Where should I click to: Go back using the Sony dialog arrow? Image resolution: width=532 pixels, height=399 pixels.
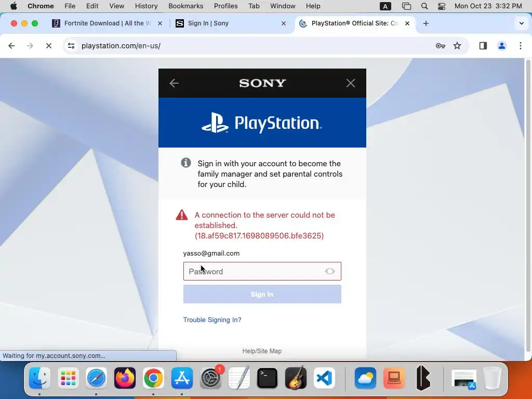174,83
